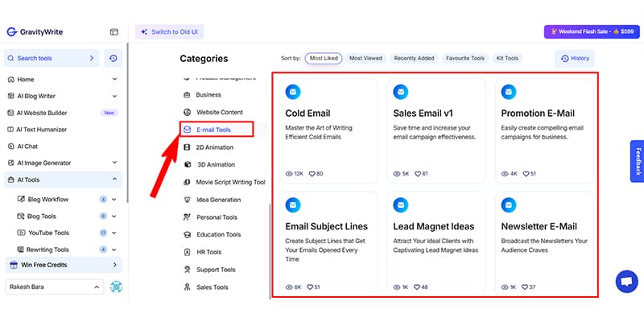Click the AI Tools menu item

(x=64, y=180)
